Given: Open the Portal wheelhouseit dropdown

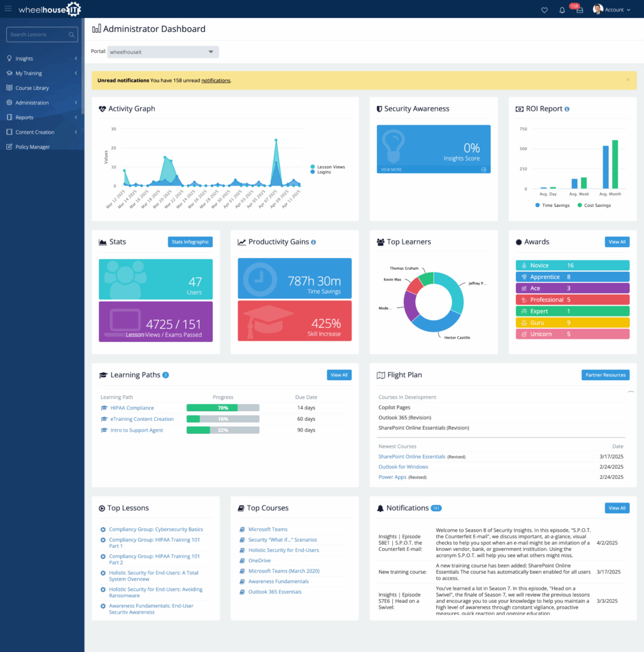Looking at the screenshot, I should pos(163,52).
